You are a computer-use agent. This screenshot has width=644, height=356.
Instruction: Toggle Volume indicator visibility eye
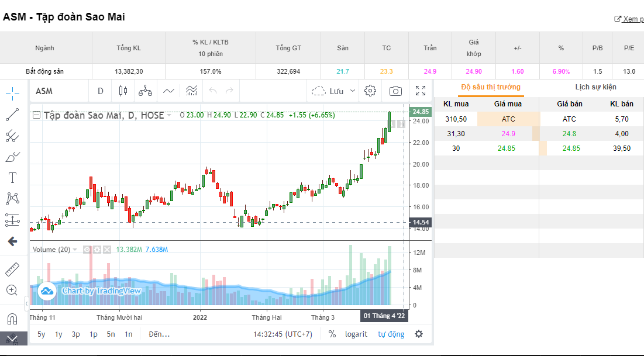[x=87, y=250]
